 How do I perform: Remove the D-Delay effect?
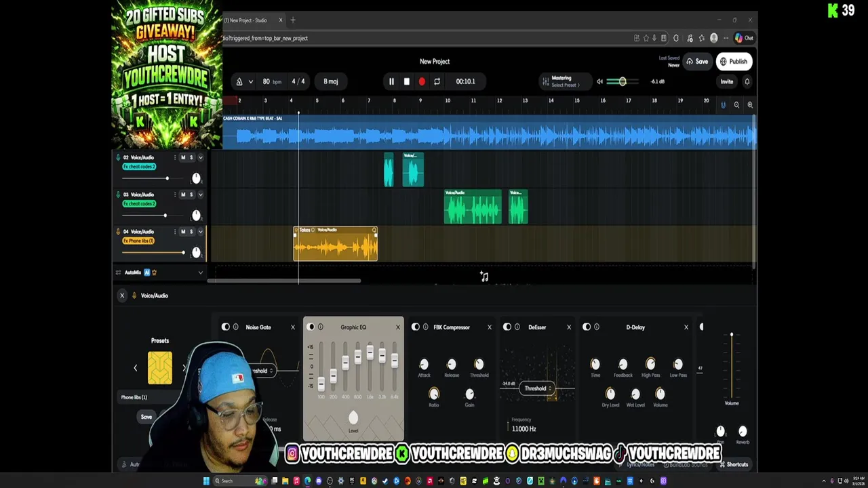tap(686, 327)
